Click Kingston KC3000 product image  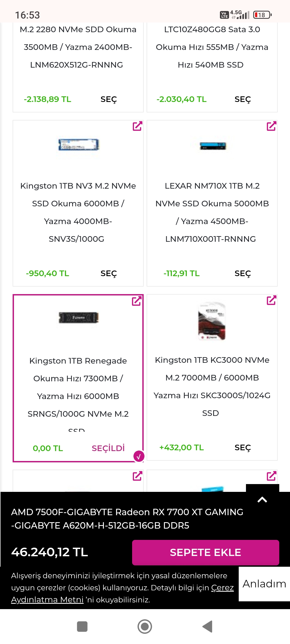212,321
